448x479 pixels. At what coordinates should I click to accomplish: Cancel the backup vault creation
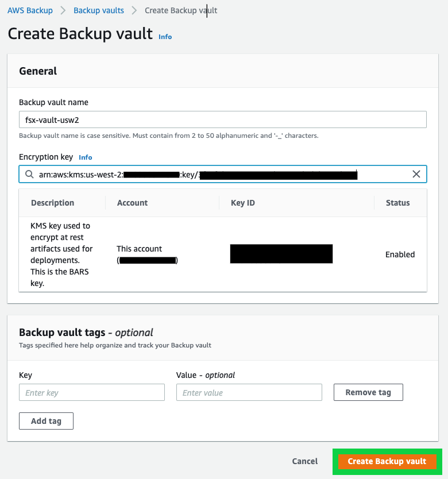304,461
